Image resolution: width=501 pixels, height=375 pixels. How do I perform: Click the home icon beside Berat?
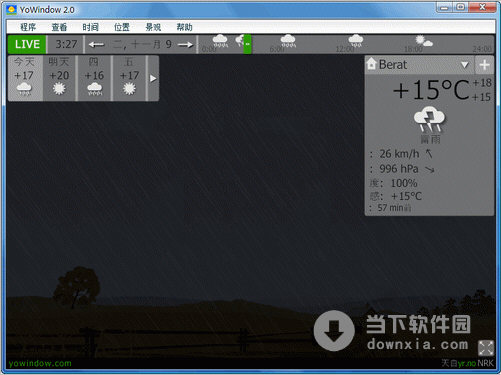[x=371, y=64]
